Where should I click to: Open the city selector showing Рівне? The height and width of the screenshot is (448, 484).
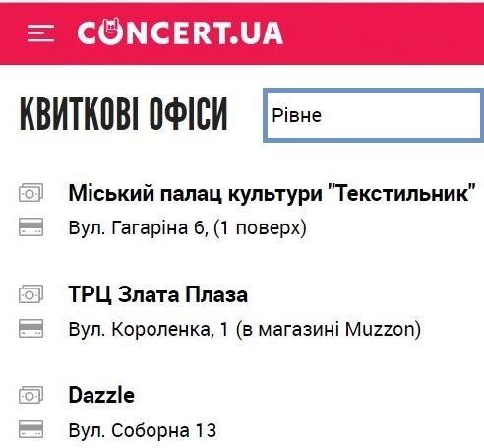(374, 115)
